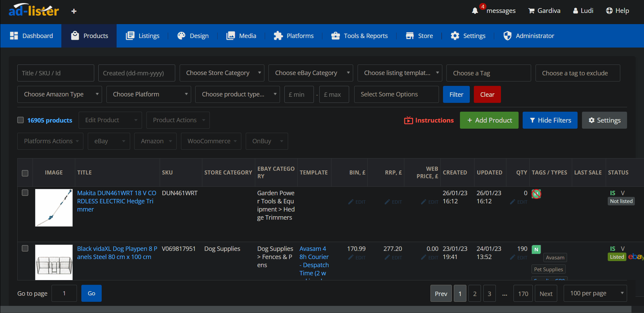Viewport: 644px width, 313px height.
Task: Open the OnBuy actions dropdown
Action: 267,141
